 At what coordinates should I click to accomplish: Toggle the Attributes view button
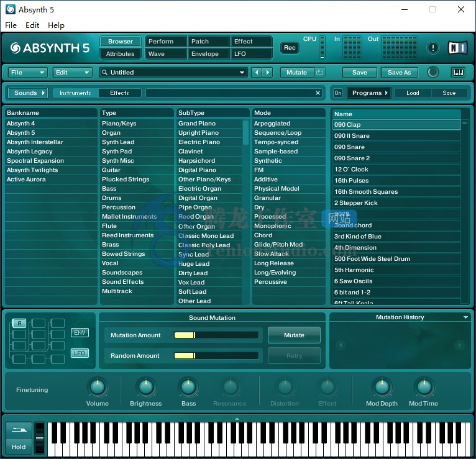point(120,53)
